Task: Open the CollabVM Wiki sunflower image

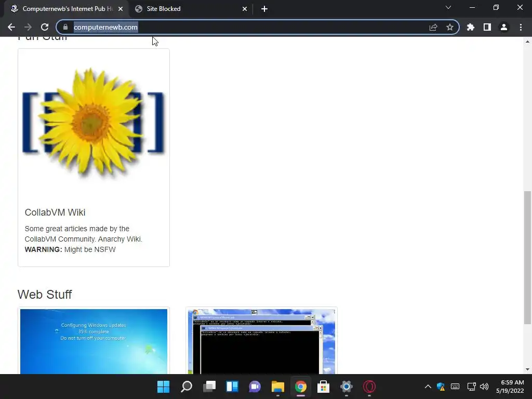Action: [94, 124]
